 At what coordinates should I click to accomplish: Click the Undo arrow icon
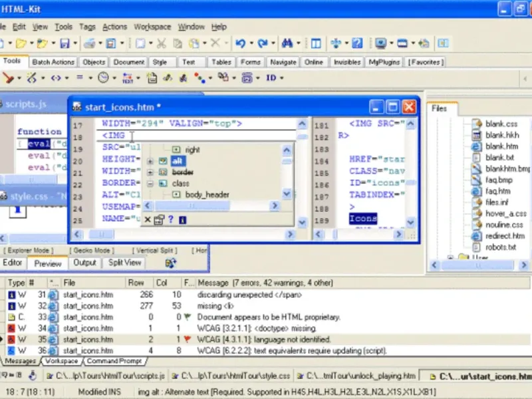241,43
